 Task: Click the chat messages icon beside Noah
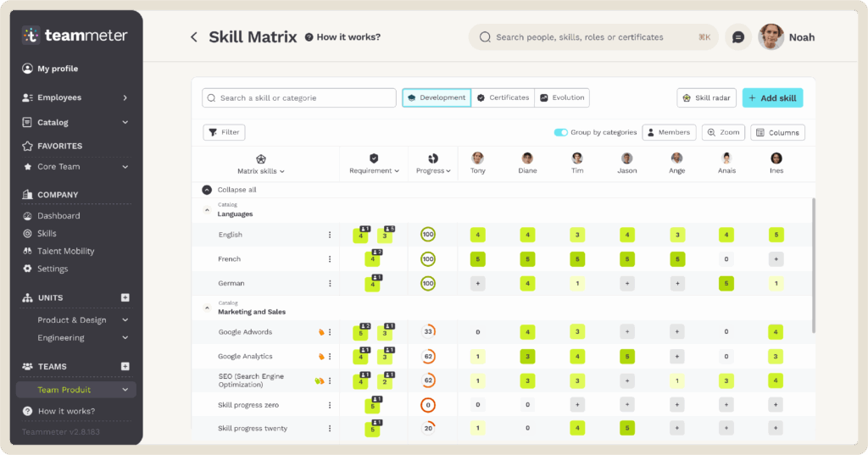738,37
